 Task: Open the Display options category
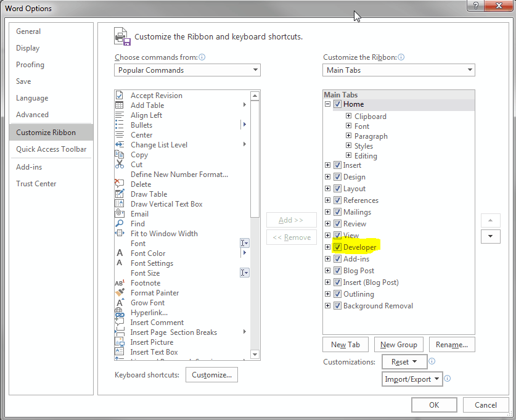(51, 48)
